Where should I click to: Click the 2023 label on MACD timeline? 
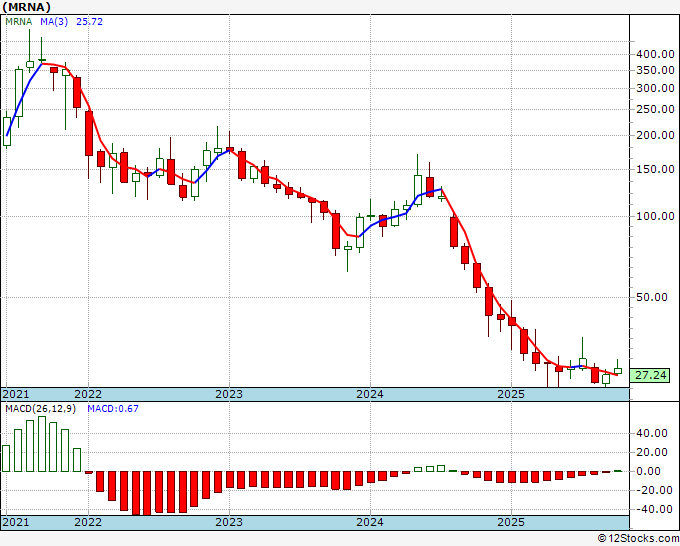tap(229, 522)
